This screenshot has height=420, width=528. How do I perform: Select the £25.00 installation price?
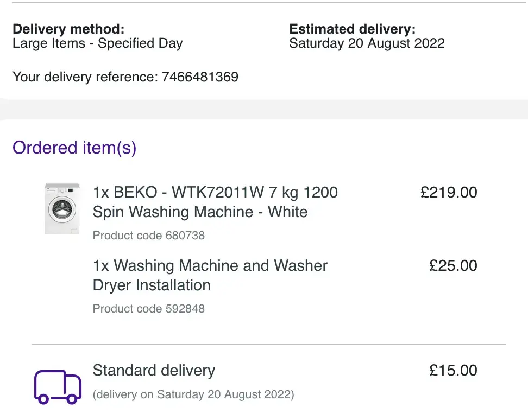click(453, 265)
